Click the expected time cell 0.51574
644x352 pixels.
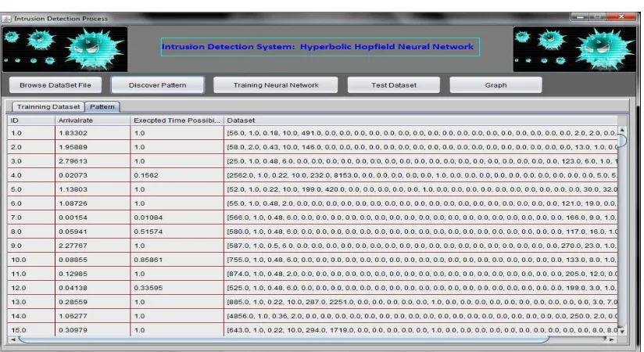[x=177, y=232]
